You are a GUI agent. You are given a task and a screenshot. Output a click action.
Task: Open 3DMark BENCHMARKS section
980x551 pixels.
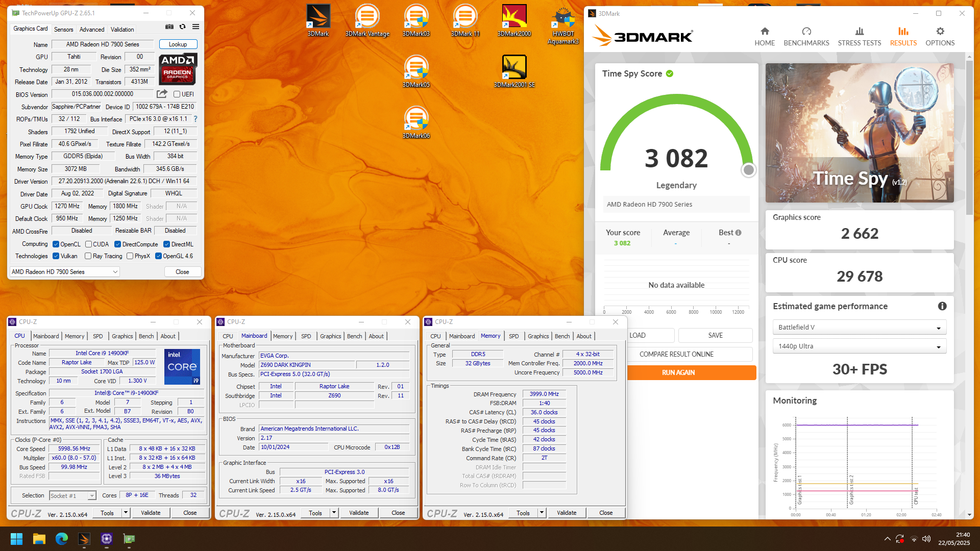pos(806,37)
